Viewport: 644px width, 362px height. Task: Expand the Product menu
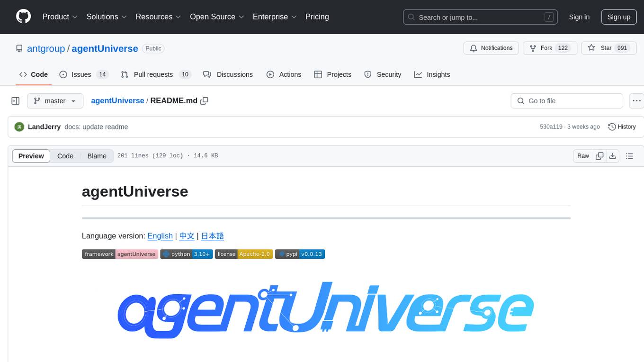60,17
